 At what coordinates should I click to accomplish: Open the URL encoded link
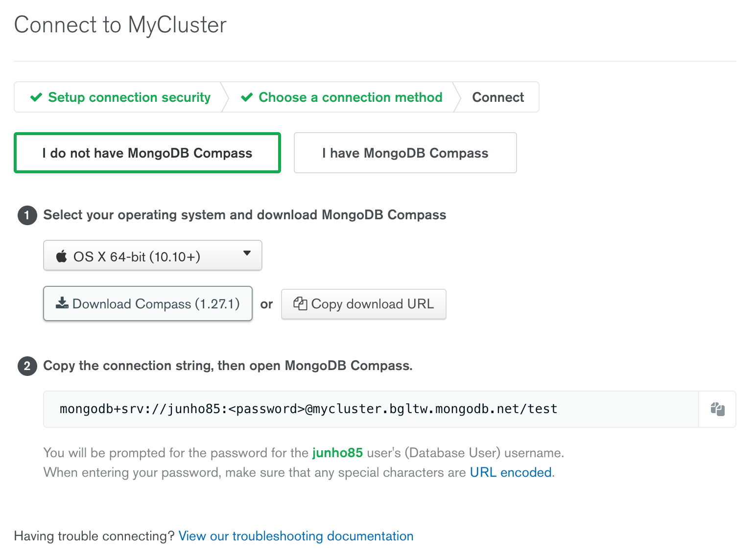(511, 472)
